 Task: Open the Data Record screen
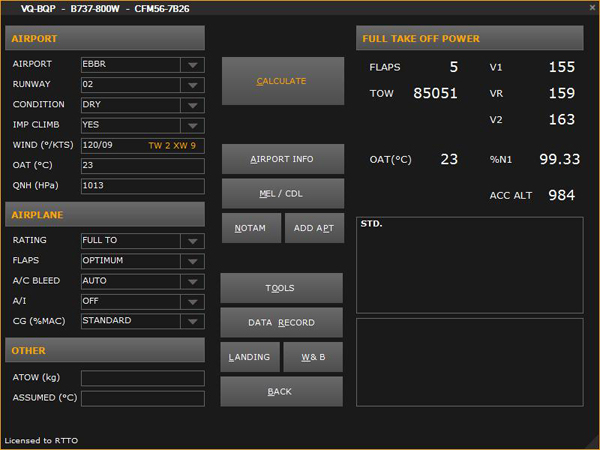coord(281,323)
